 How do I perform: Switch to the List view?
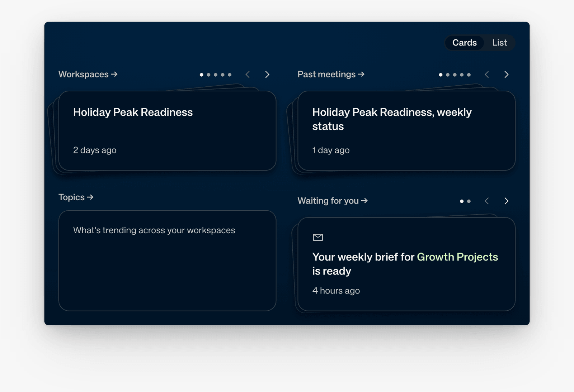tap(499, 43)
